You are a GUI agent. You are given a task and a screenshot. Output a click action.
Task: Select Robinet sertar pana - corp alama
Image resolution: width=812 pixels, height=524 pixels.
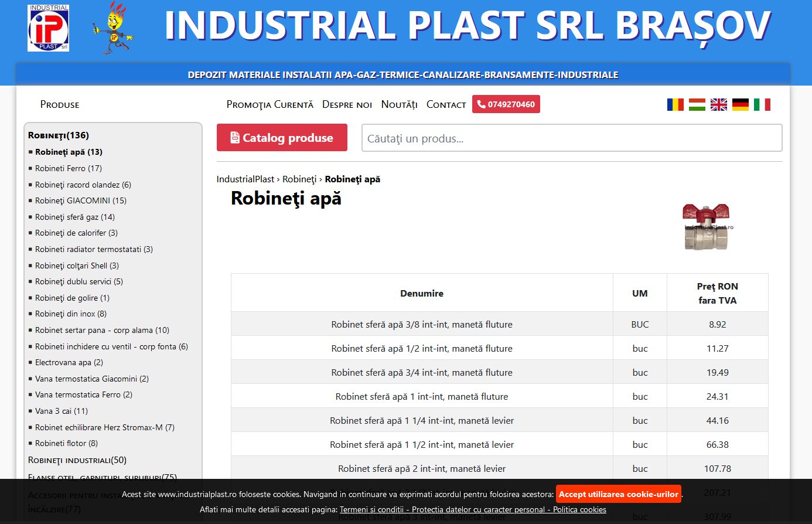(102, 330)
